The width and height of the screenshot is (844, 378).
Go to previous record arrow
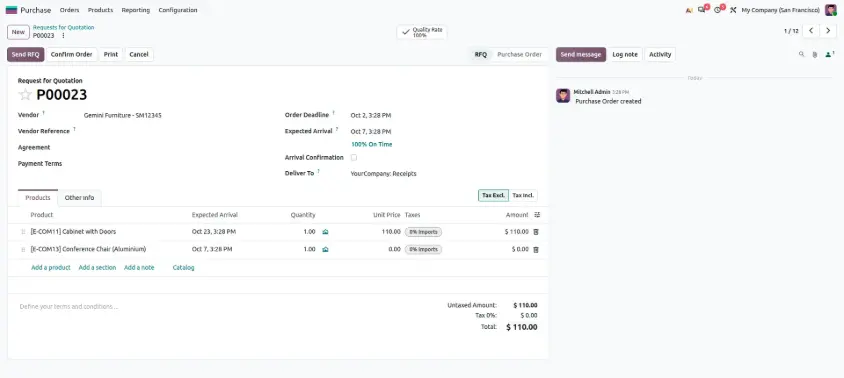click(811, 31)
